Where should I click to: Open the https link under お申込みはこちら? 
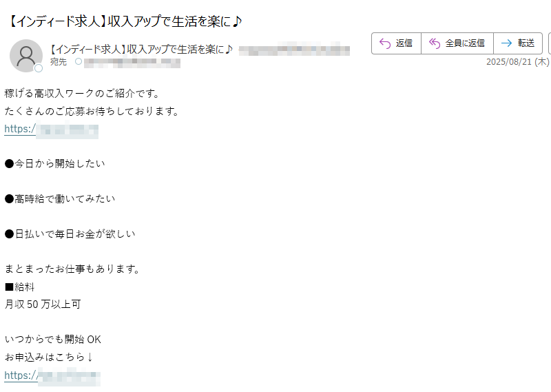tap(52, 376)
